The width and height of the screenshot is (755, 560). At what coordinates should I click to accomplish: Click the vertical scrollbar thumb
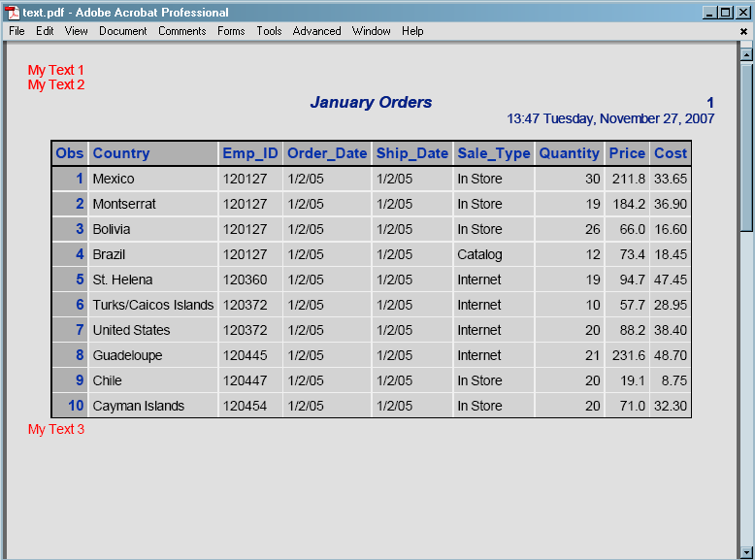coord(746,146)
